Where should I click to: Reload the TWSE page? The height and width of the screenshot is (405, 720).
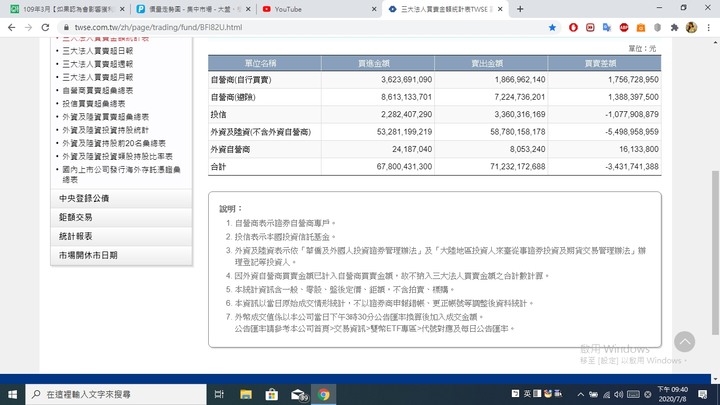(x=45, y=28)
